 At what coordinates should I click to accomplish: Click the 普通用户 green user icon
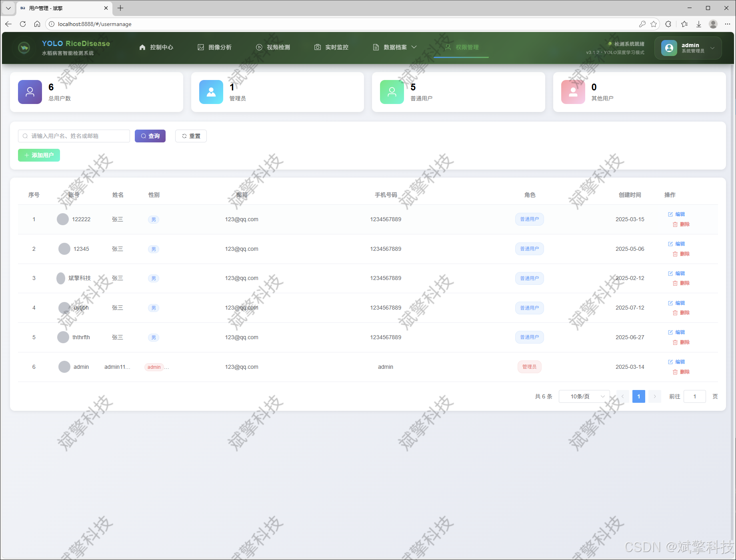tap(392, 92)
